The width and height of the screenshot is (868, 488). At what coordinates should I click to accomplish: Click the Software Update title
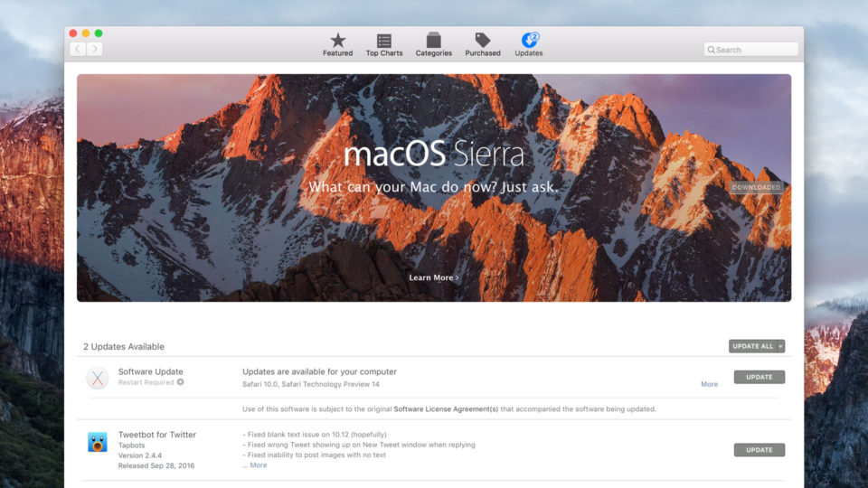pos(151,371)
